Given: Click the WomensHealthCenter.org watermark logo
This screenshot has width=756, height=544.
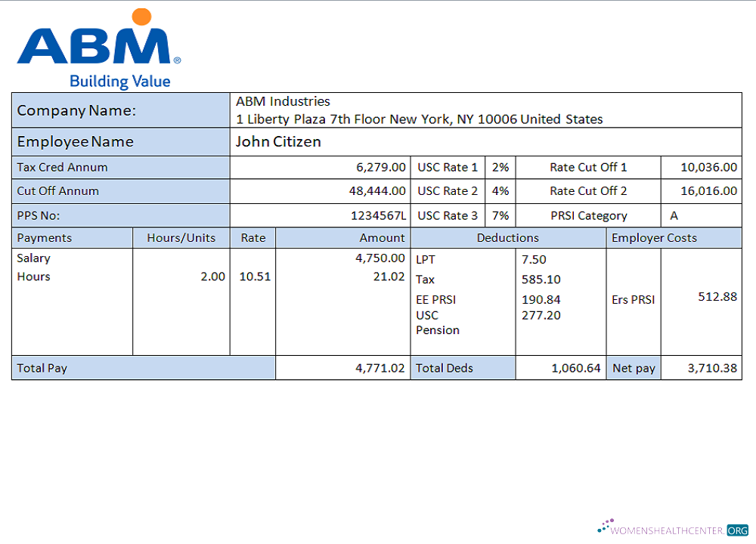Looking at the screenshot, I should coord(673,528).
